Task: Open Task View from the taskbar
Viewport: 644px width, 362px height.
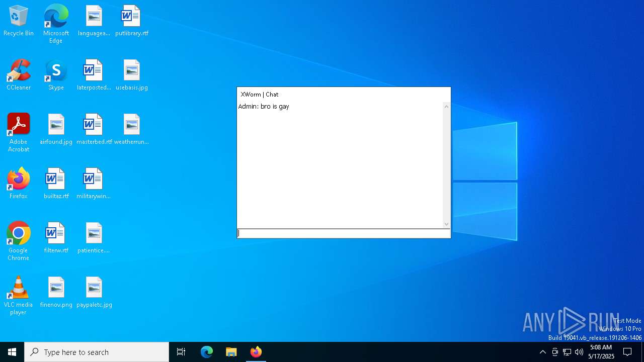Action: pyautogui.click(x=181, y=352)
